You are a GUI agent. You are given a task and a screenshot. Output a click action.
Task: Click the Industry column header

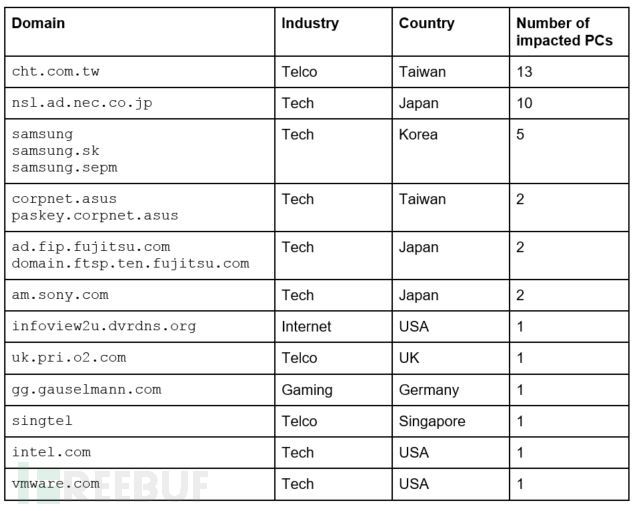310,23
